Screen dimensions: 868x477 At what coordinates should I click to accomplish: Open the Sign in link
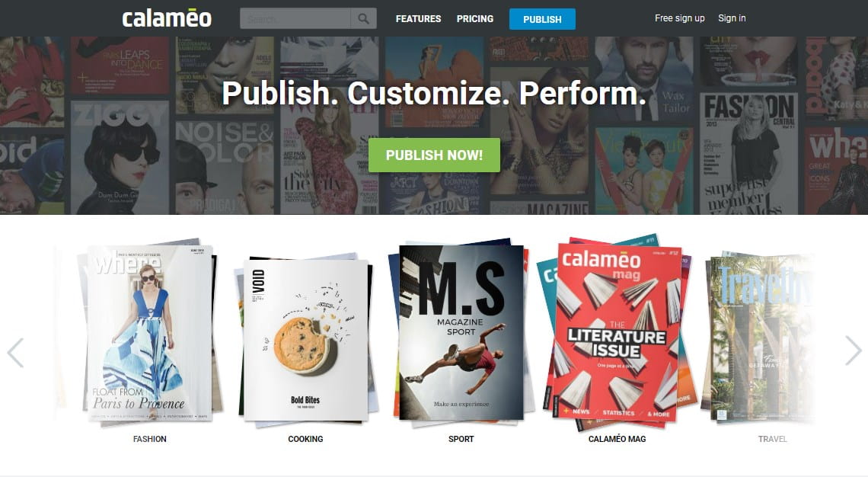coord(732,18)
